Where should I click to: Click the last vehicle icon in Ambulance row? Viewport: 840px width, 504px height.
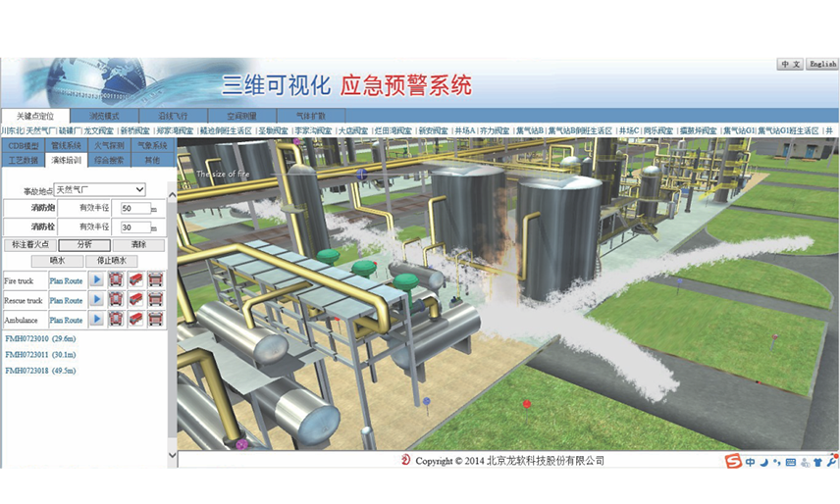pyautogui.click(x=155, y=320)
